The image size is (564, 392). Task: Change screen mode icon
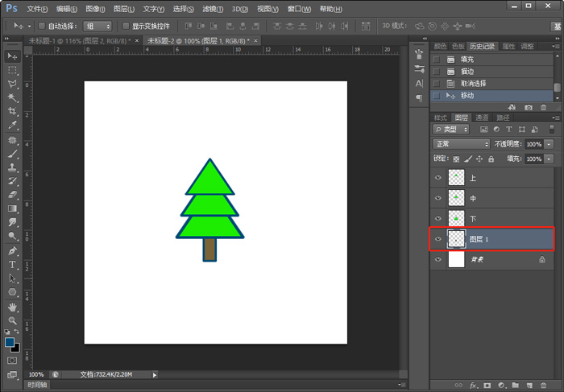[x=12, y=375]
